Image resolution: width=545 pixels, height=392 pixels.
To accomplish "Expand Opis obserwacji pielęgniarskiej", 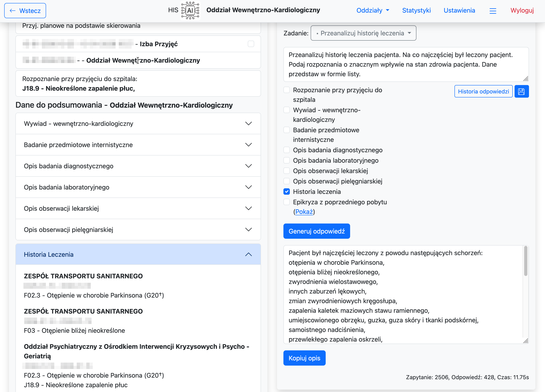I will 249,230.
